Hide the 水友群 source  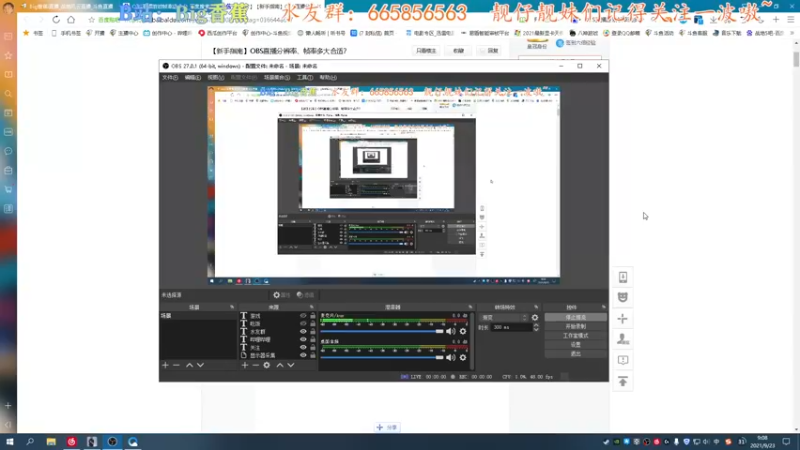click(x=303, y=332)
